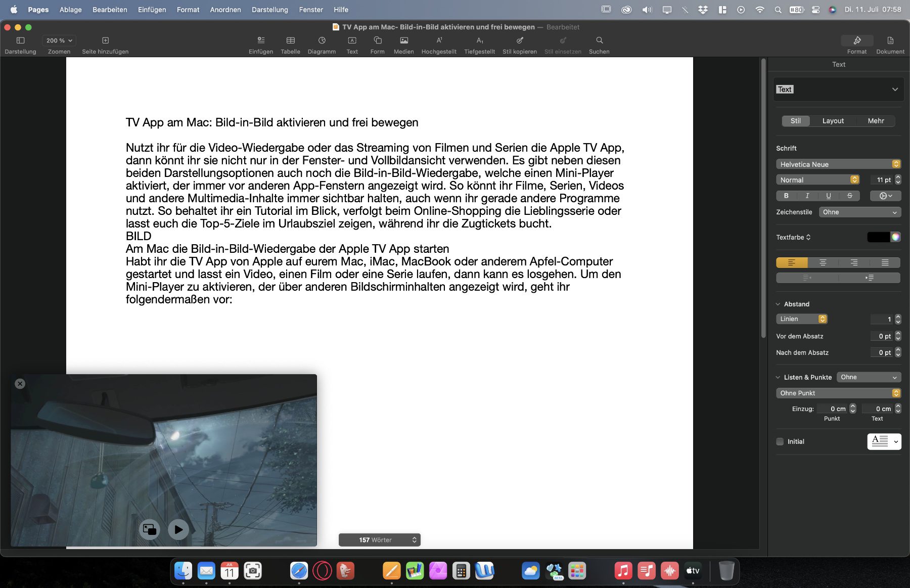The width and height of the screenshot is (910, 588).
Task: Click the Stil kopieren icon
Action: point(519,40)
